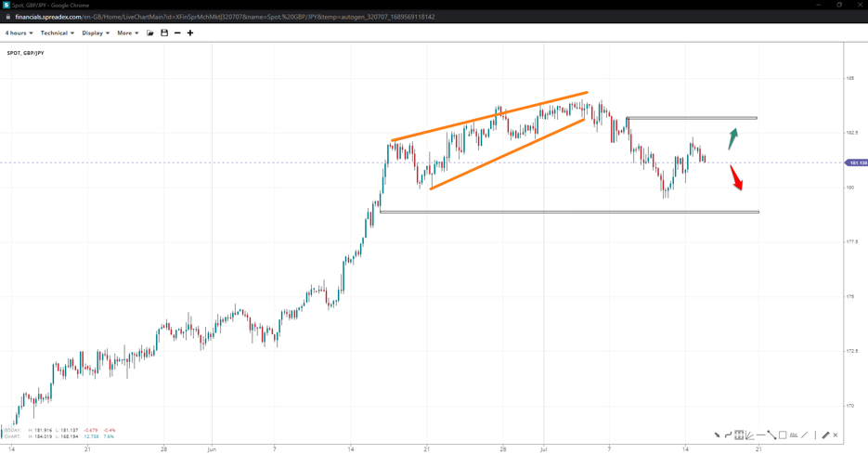The image size is (868, 454).
Task: Activate the pencil freehand drawing tool
Action: coord(825,435)
